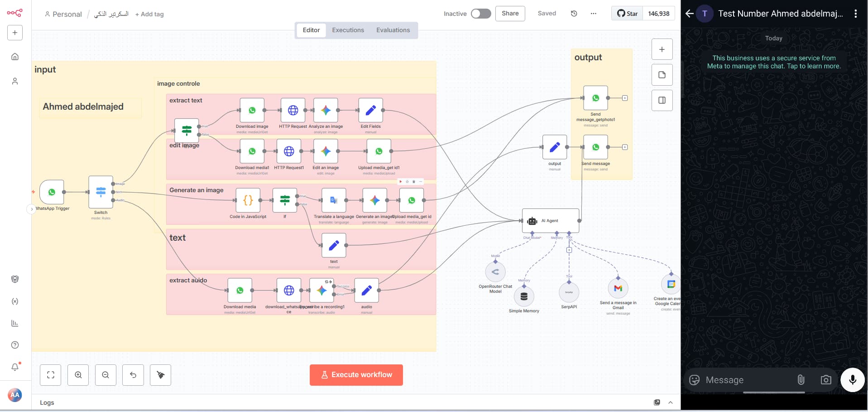Run the hovered node with the play icon
The width and height of the screenshot is (868, 412).
coord(401,182)
